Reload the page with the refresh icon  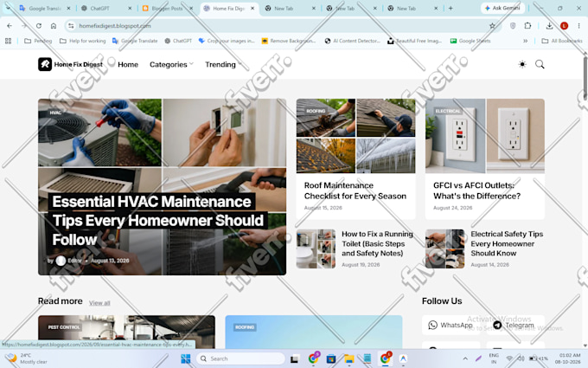click(39, 26)
